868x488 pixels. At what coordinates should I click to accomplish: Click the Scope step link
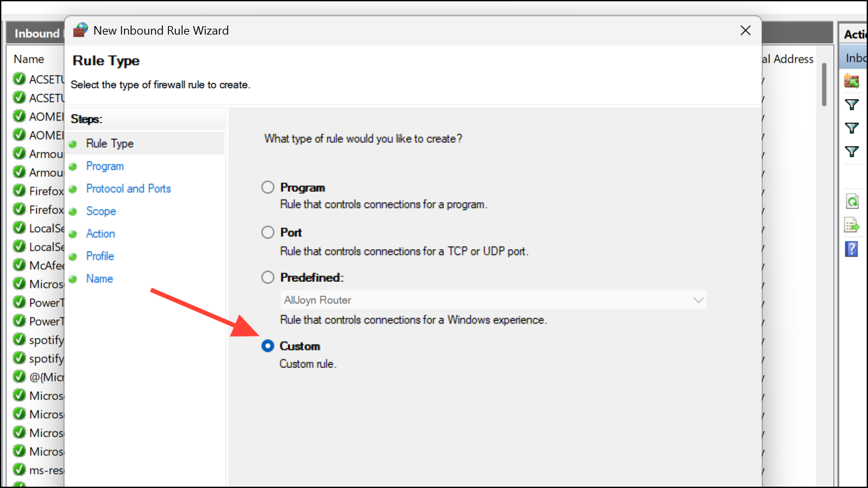[x=101, y=211]
